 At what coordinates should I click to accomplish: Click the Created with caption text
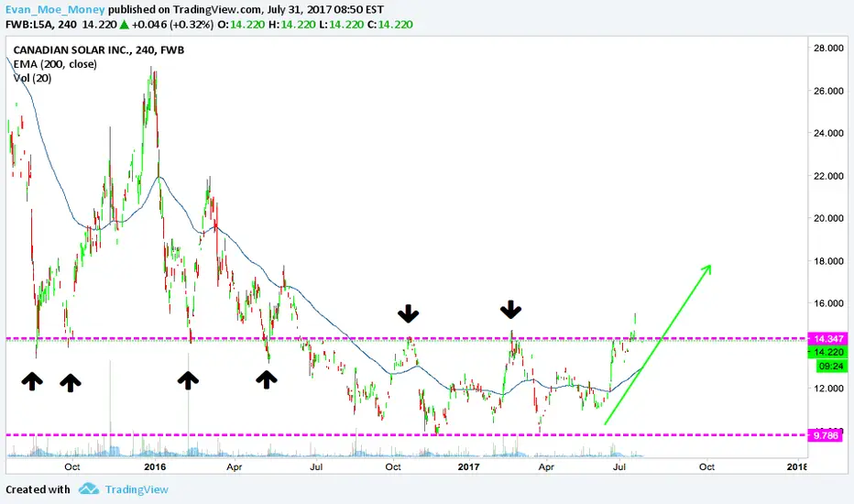38,489
